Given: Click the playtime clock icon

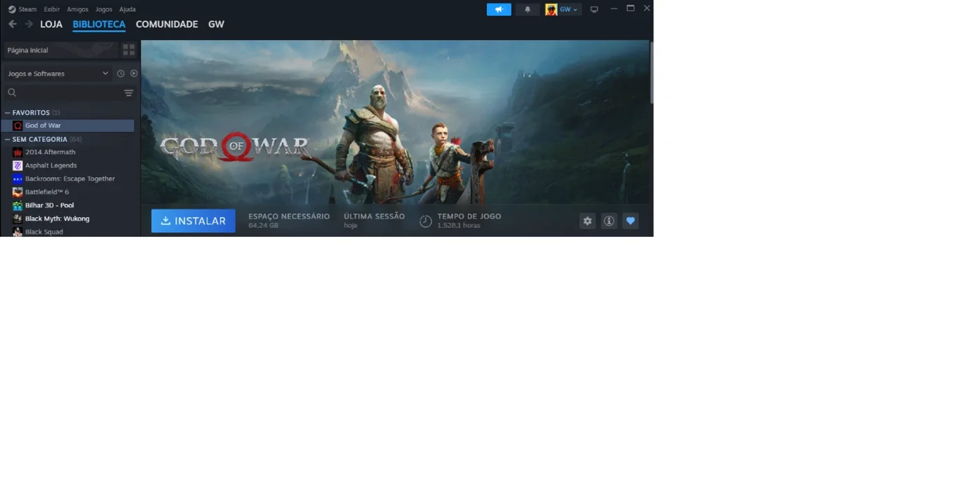Looking at the screenshot, I should tap(426, 221).
